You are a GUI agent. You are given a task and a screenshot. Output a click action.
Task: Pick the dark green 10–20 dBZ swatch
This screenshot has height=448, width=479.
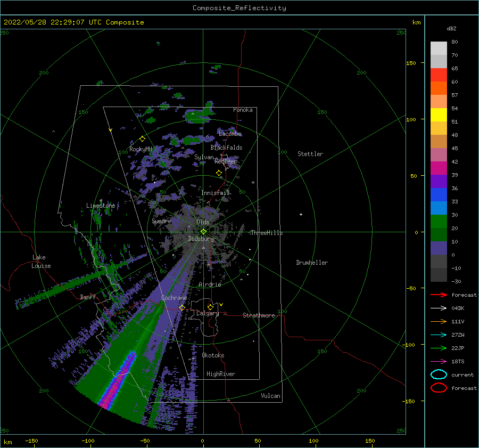(x=439, y=234)
